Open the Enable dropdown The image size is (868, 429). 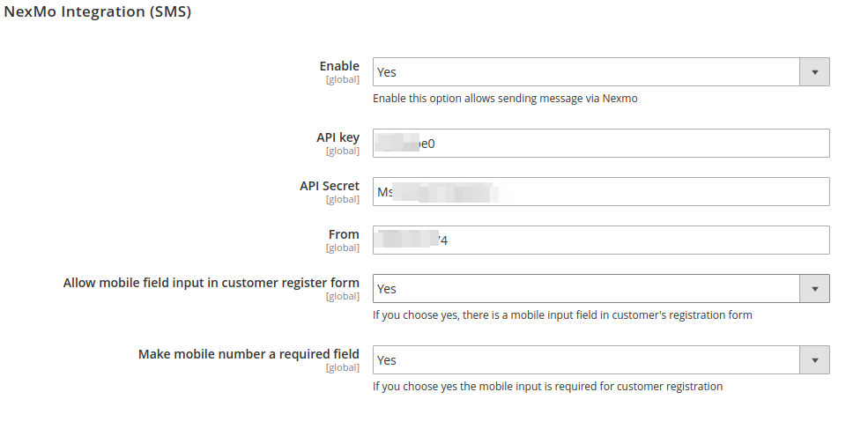[601, 72]
